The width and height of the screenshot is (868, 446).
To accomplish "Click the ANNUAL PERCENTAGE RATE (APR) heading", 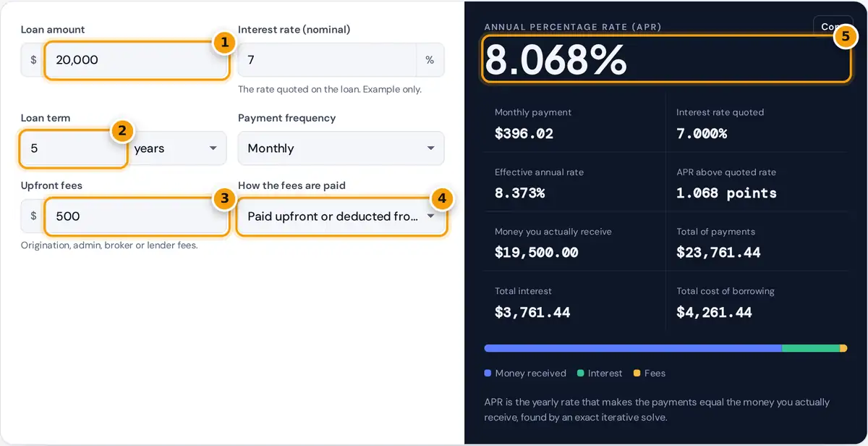I will tap(573, 27).
